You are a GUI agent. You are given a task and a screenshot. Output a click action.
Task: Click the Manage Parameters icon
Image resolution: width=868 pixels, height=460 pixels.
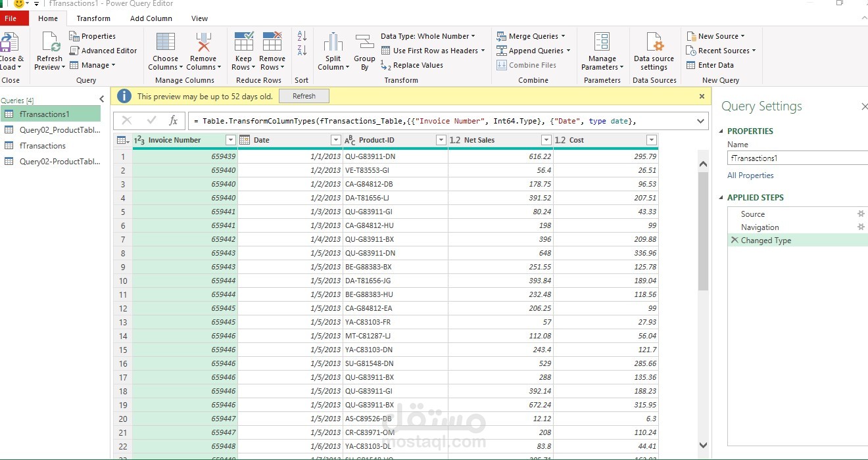click(602, 42)
